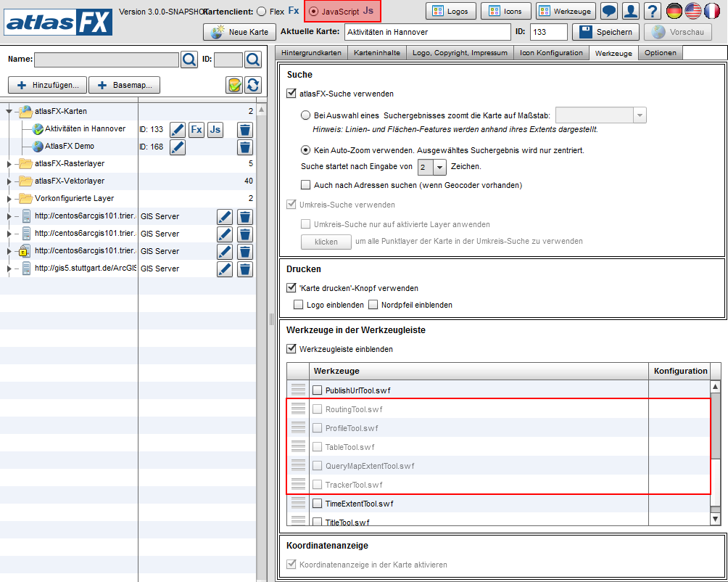Open Aktivitäten in Hannover in JavaScript client
Screen dimensions: 728x582
tap(215, 130)
